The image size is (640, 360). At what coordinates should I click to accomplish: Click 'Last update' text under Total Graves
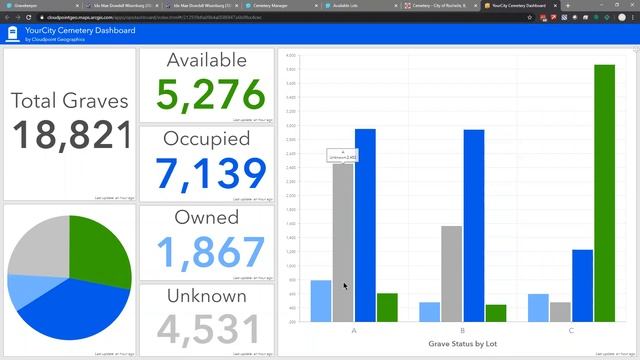pos(114,198)
